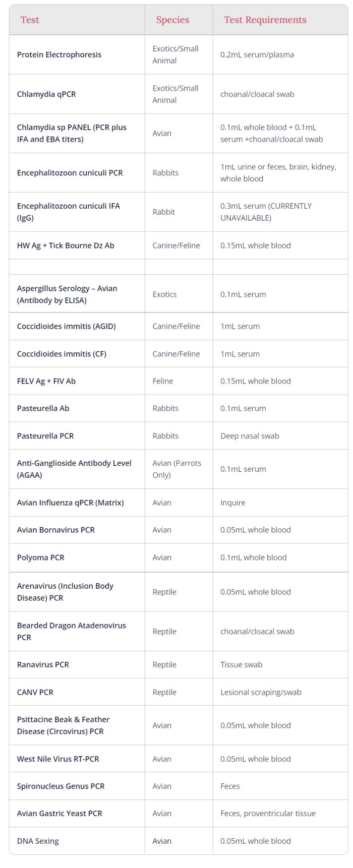Click the Deep nasal swab requirement

pyautogui.click(x=250, y=436)
